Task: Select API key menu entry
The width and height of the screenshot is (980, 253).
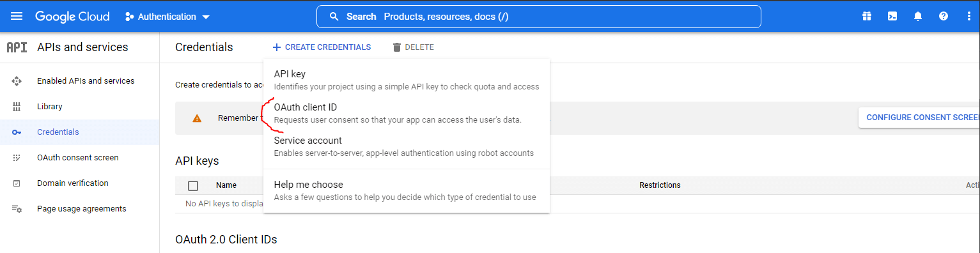Action: (407, 80)
